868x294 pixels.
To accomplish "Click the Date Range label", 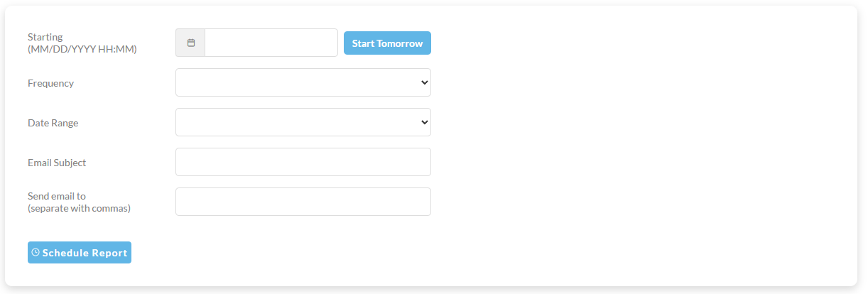I will click(x=53, y=123).
